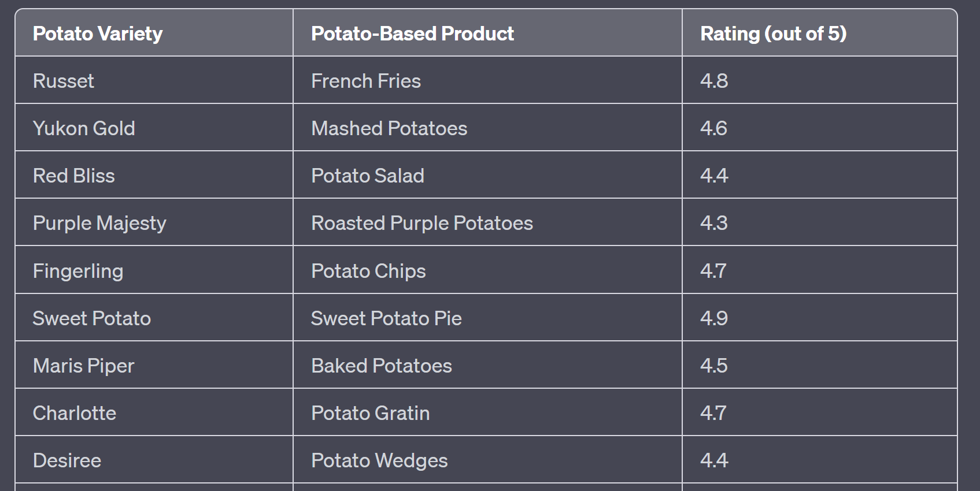Select the Purple Majesty cell
This screenshot has width=980, height=491.
click(99, 223)
